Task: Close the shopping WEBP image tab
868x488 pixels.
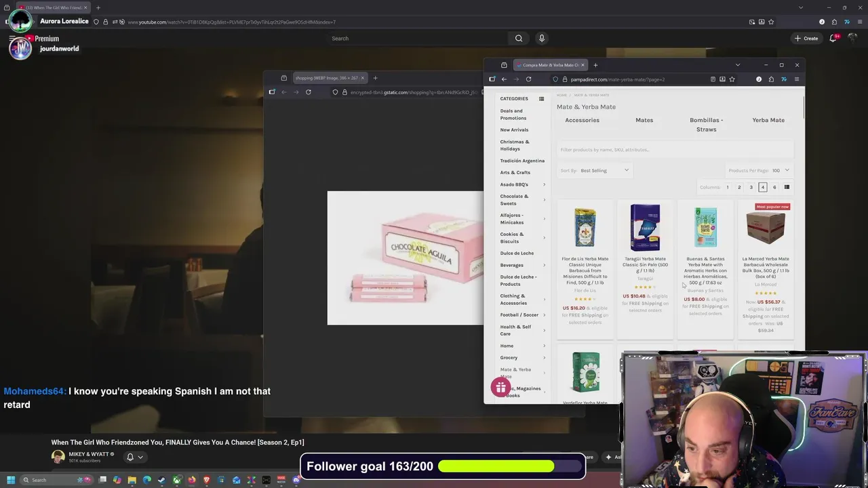Action: [x=362, y=78]
